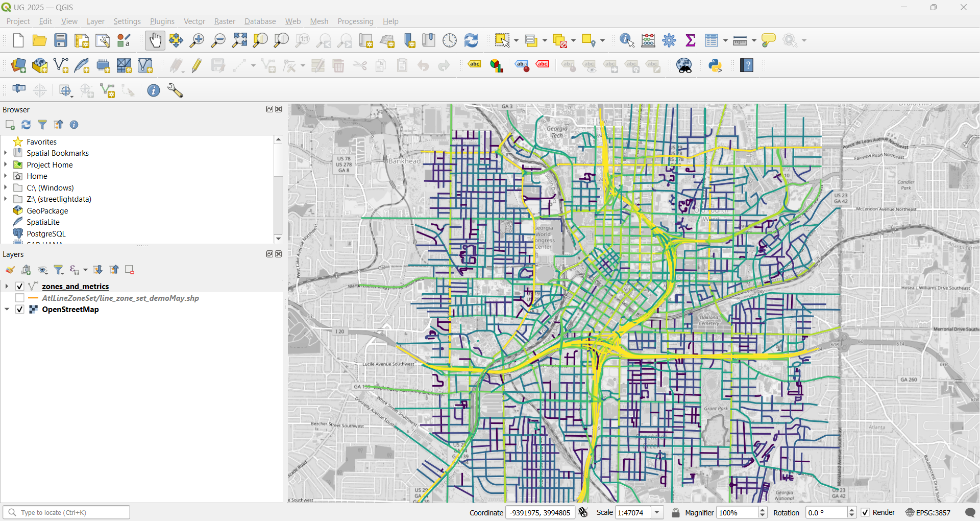
Task: Enable the AtlLineZoneSet line_zone_set_demoMay.shp layer checkbox
Action: (x=20, y=298)
